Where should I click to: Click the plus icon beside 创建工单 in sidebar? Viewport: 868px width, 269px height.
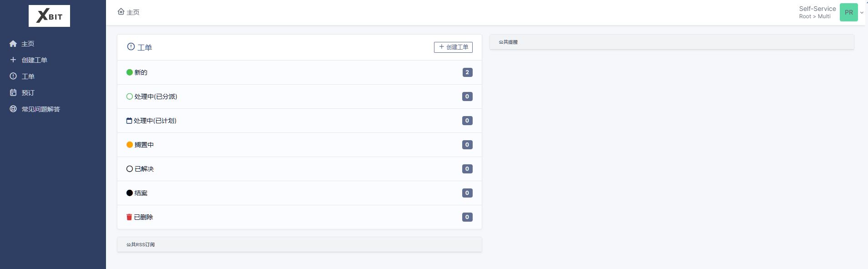[13, 60]
